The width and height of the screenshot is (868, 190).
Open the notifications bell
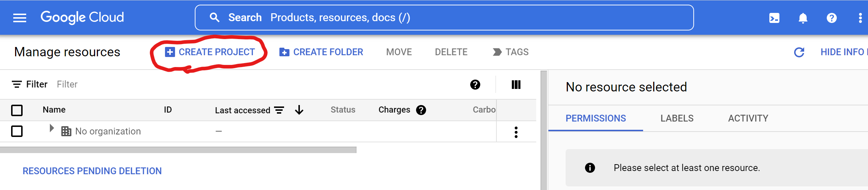[803, 18]
